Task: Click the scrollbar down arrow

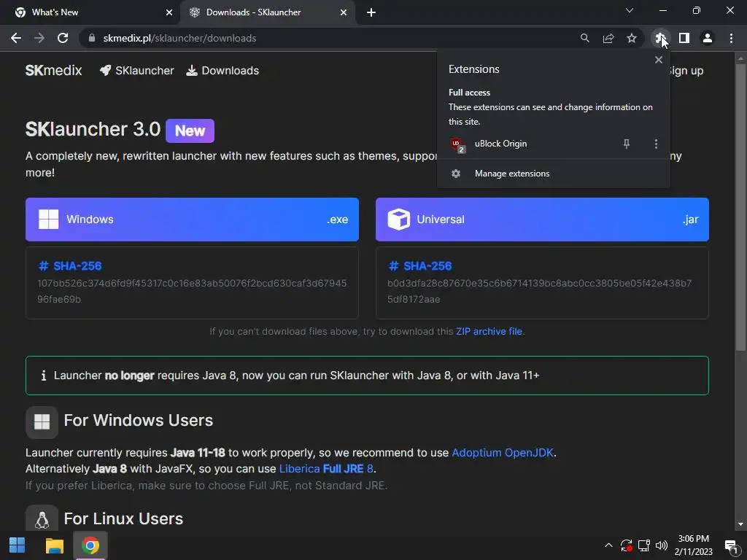Action: click(740, 524)
